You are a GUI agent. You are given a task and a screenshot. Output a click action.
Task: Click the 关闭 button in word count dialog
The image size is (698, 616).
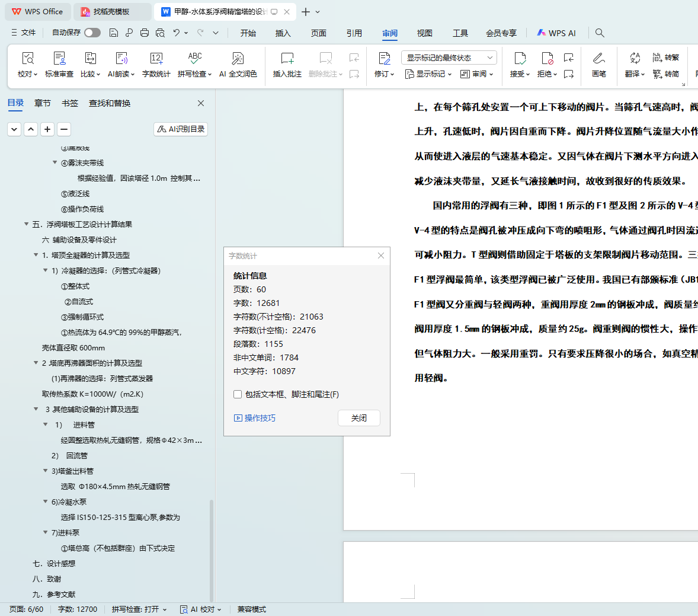click(358, 418)
